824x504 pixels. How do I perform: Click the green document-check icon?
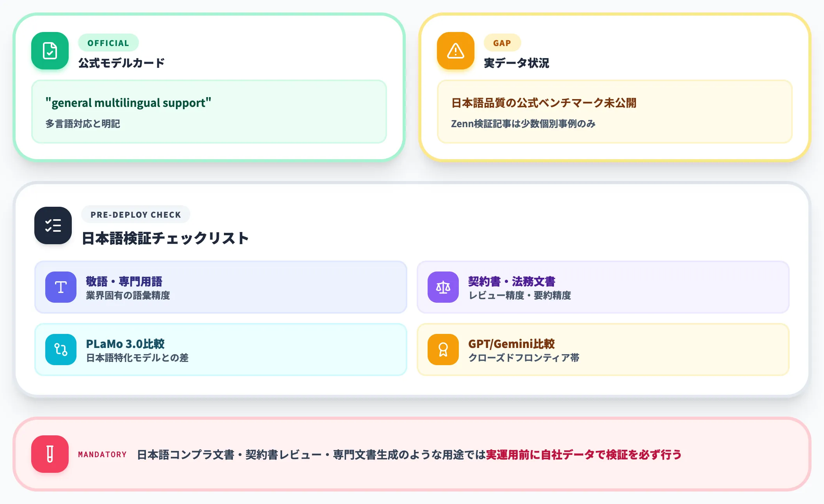coord(50,51)
